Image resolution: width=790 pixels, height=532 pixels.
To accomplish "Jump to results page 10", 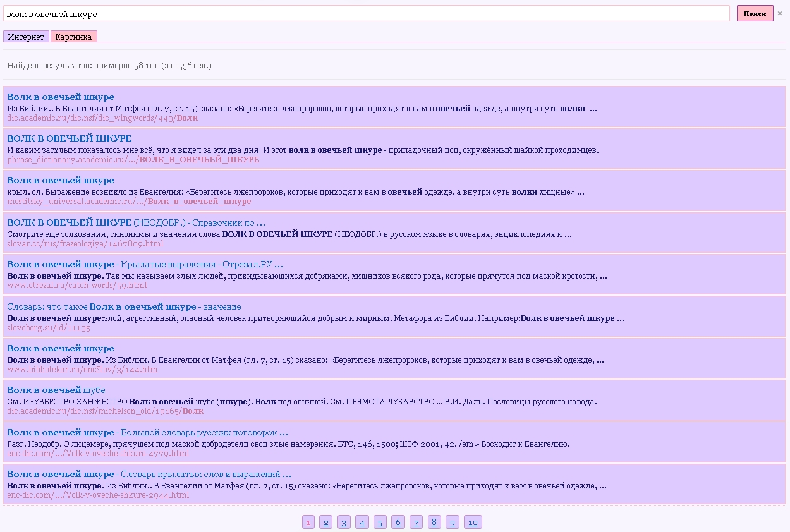I will [473, 523].
